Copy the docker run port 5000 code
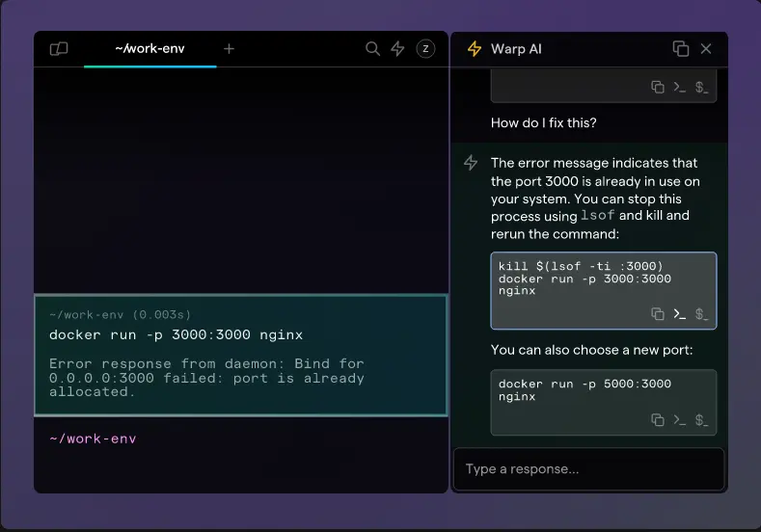 pyautogui.click(x=658, y=419)
